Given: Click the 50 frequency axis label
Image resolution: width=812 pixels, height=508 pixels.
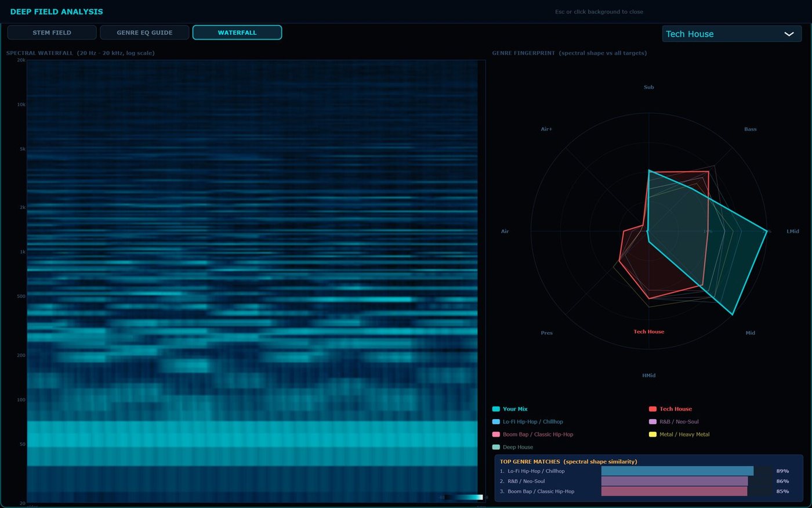Looking at the screenshot, I should (x=23, y=445).
